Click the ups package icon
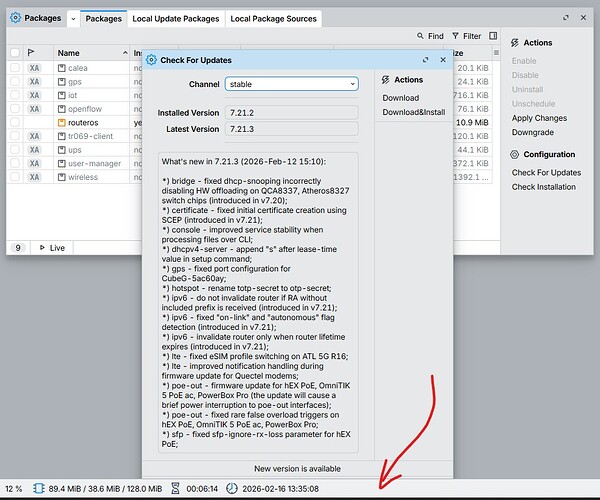The width and height of the screenshot is (600, 500). [62, 150]
